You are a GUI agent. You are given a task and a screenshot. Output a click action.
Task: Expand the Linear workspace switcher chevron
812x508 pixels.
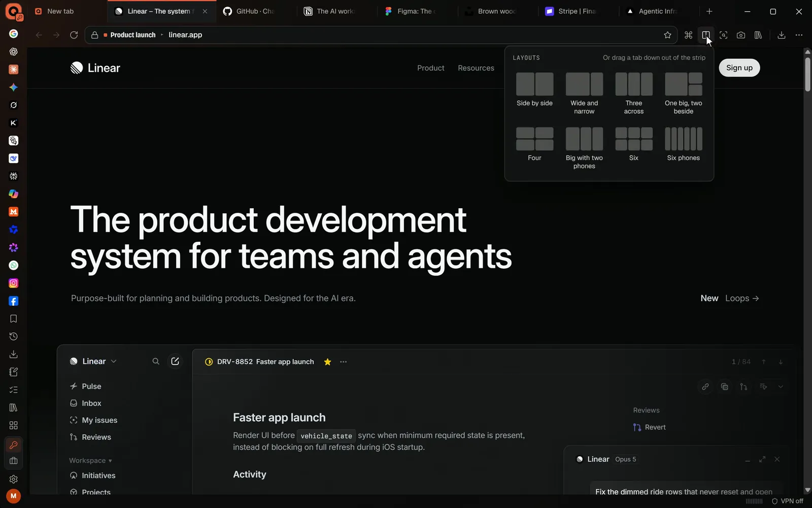(114, 361)
